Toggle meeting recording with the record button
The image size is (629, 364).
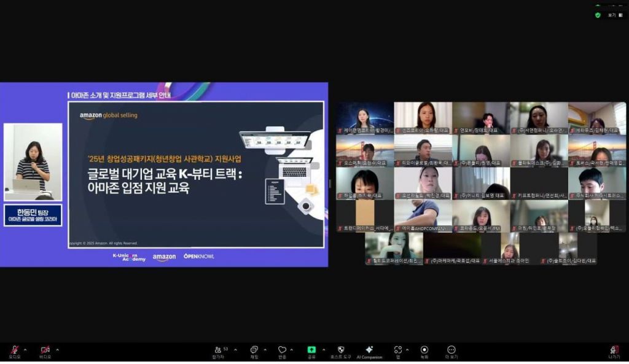424,350
